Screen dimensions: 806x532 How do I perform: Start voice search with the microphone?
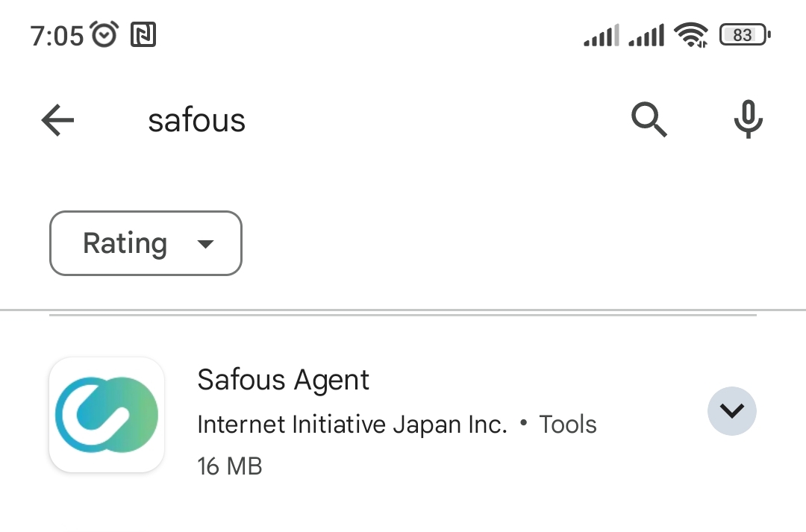click(748, 119)
